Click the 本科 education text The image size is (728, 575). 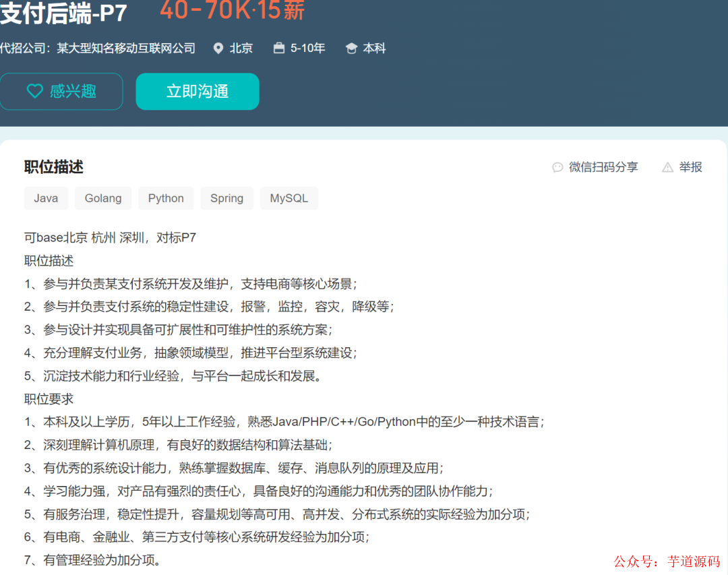374,49
